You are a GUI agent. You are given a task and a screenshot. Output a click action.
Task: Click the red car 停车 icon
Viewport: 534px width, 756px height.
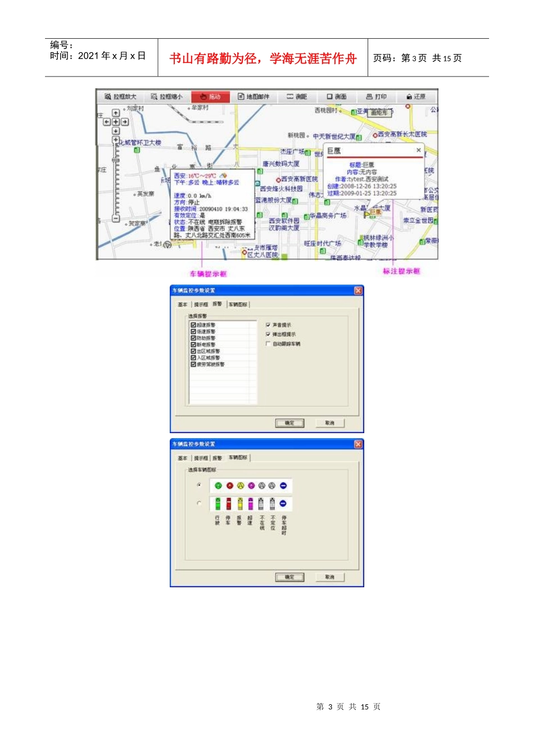point(229,503)
